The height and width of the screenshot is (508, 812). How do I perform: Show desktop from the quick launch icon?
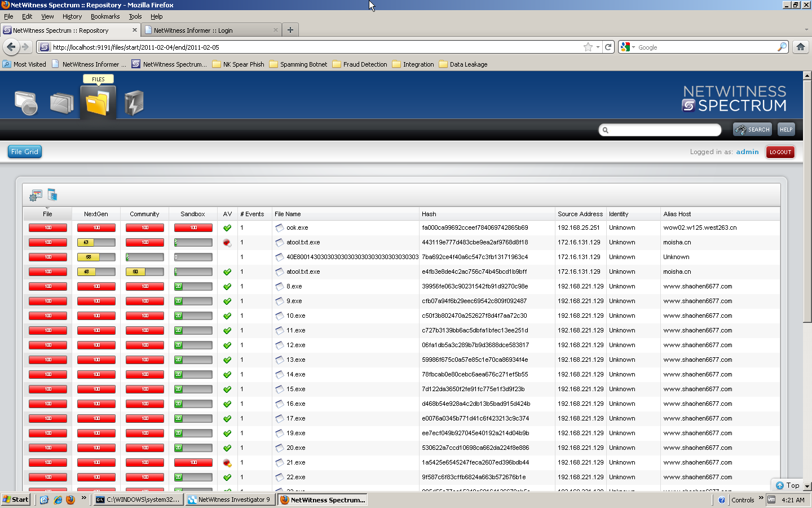click(x=44, y=500)
